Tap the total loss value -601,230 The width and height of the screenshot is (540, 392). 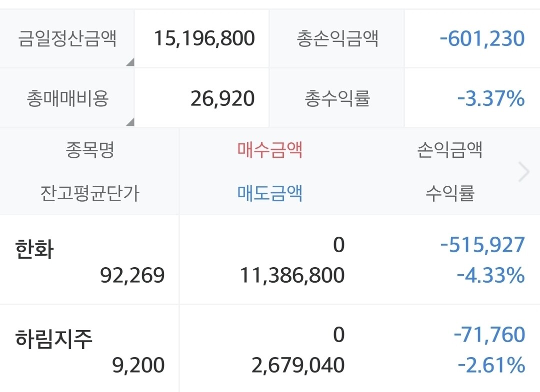(x=482, y=38)
